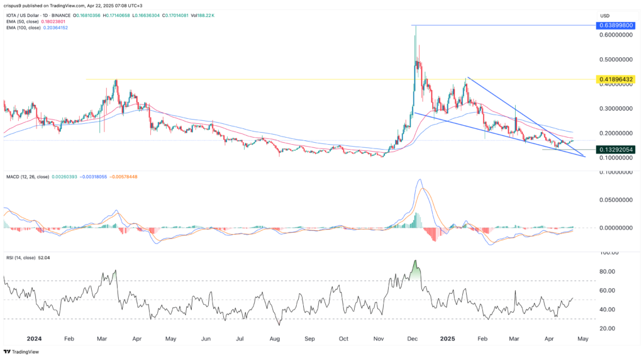Click the USD currency label on price axis
644x358 pixels.
point(604,16)
